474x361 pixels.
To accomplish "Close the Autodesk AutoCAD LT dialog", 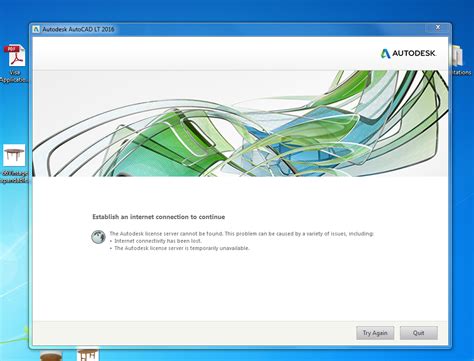I will (x=438, y=27).
